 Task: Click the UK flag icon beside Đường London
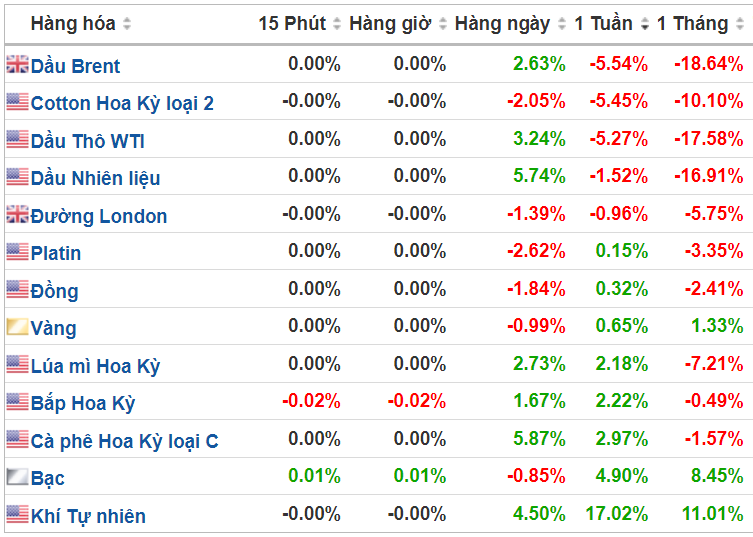click(x=17, y=214)
